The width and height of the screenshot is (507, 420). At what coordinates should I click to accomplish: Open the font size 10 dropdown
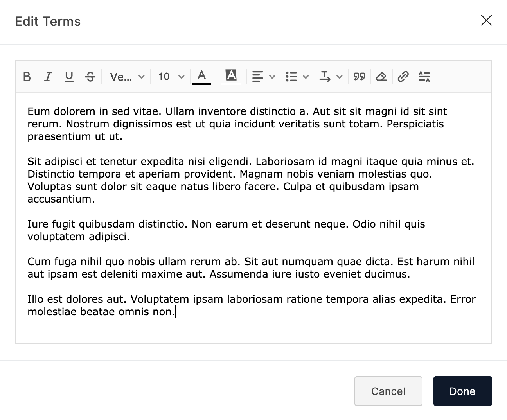pos(171,77)
